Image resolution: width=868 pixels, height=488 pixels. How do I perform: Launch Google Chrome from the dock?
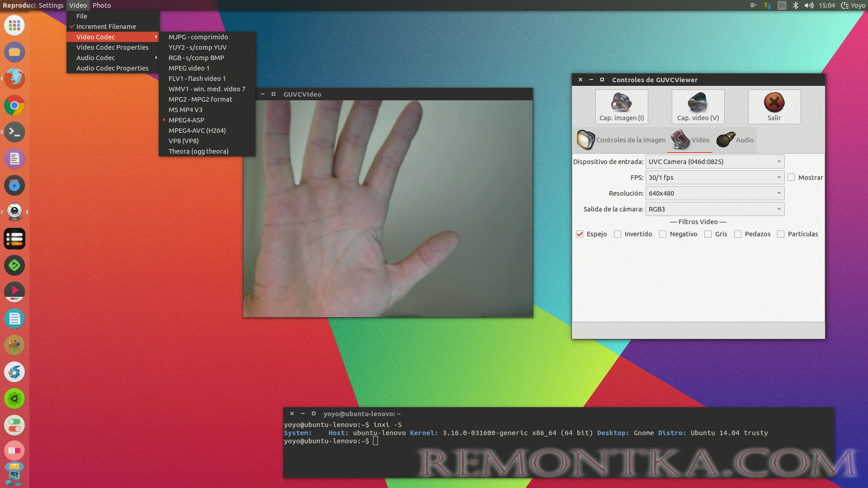14,105
